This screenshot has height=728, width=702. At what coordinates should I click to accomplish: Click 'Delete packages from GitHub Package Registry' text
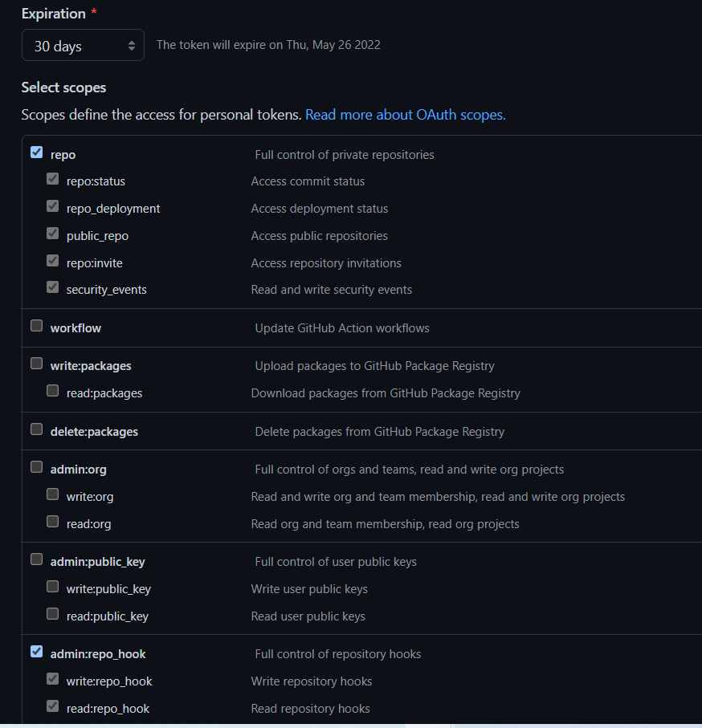(380, 432)
